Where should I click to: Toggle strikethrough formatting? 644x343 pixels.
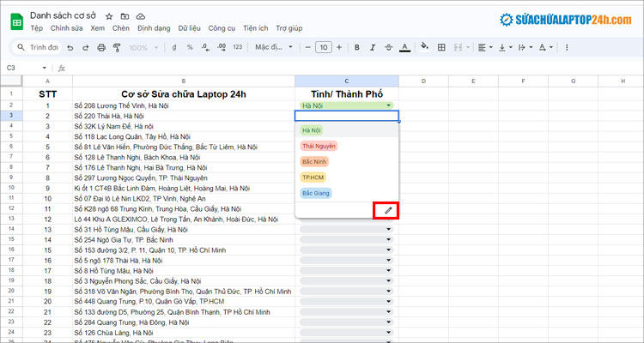pyautogui.click(x=388, y=48)
